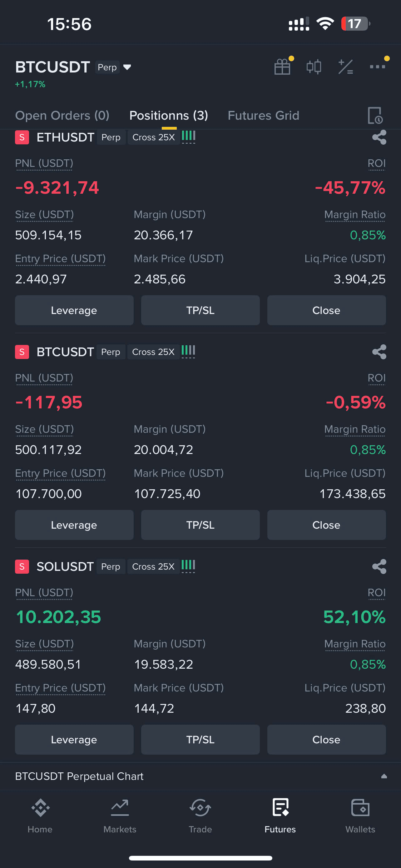Viewport: 401px width, 868px height.
Task: Close the SOLUSDT position
Action: 326,739
